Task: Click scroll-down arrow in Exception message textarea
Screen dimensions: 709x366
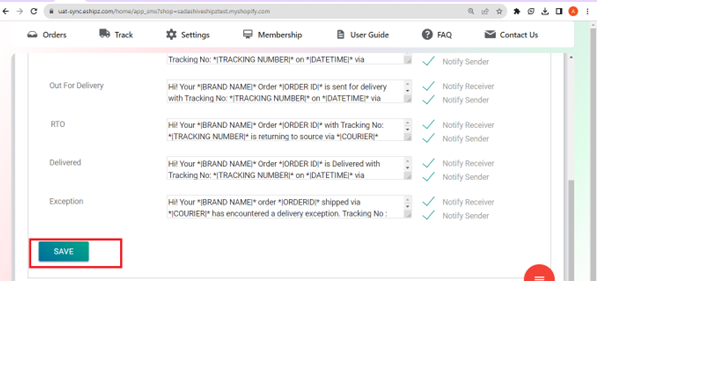Action: [407, 206]
